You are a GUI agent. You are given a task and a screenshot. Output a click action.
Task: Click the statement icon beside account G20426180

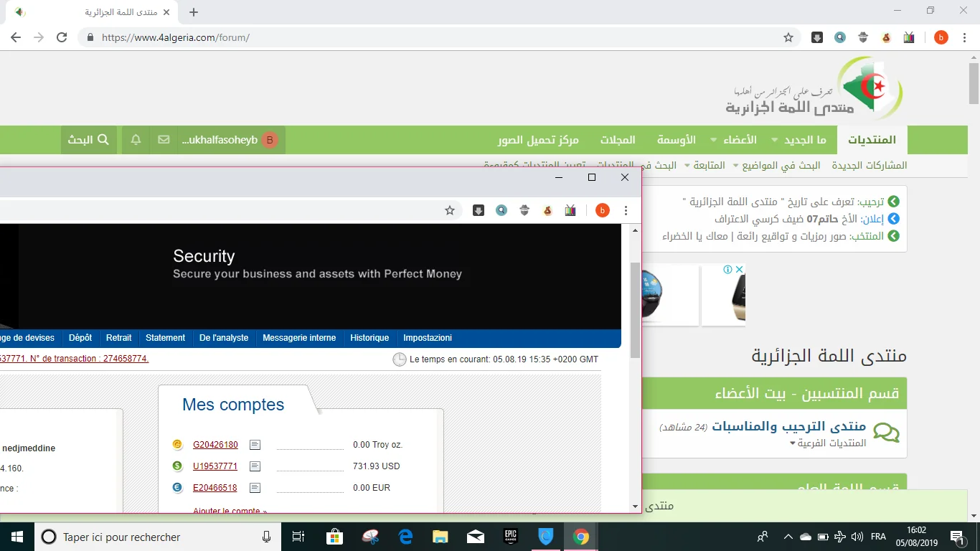pyautogui.click(x=255, y=445)
